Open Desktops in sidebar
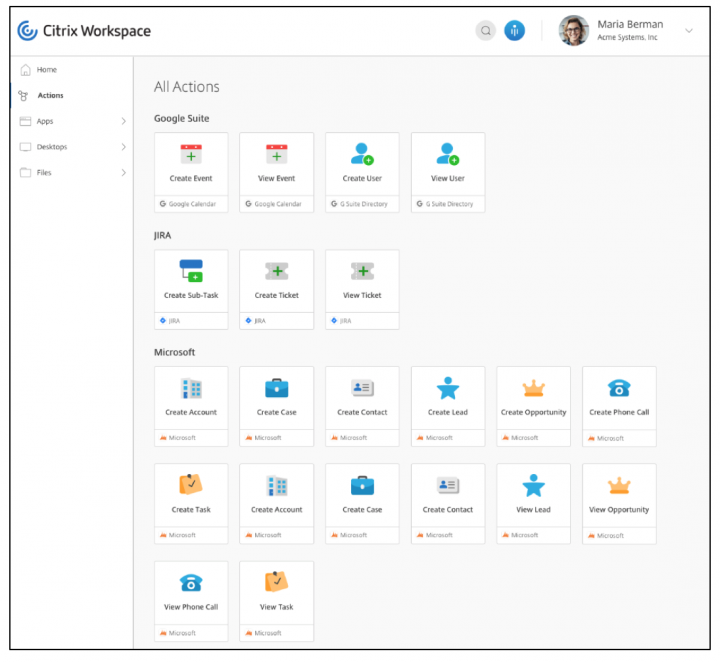This screenshot has height=662, width=720. 52,147
